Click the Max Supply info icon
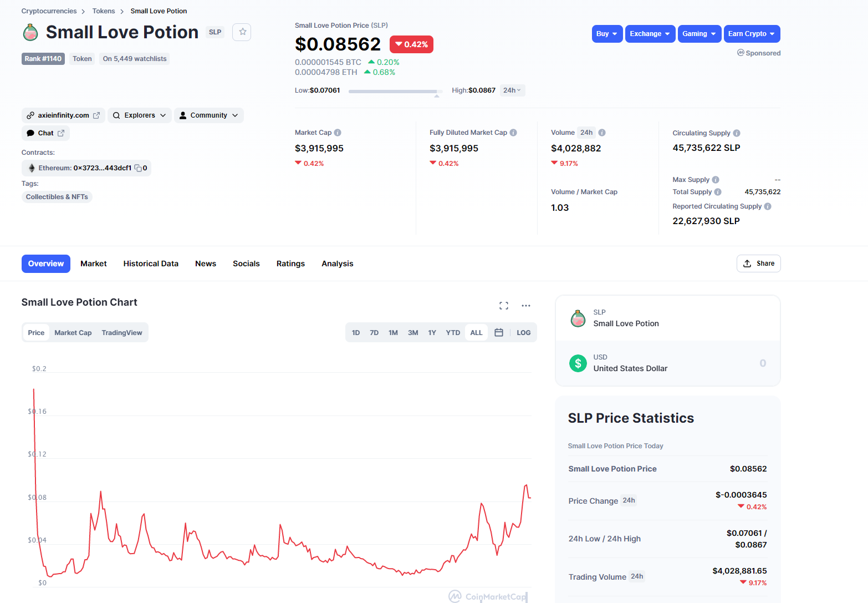This screenshot has height=603, width=868. tap(716, 180)
